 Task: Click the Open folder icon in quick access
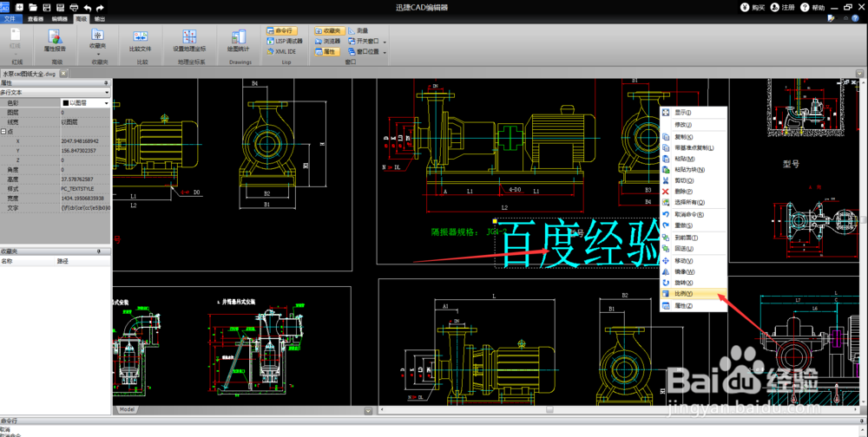(33, 8)
